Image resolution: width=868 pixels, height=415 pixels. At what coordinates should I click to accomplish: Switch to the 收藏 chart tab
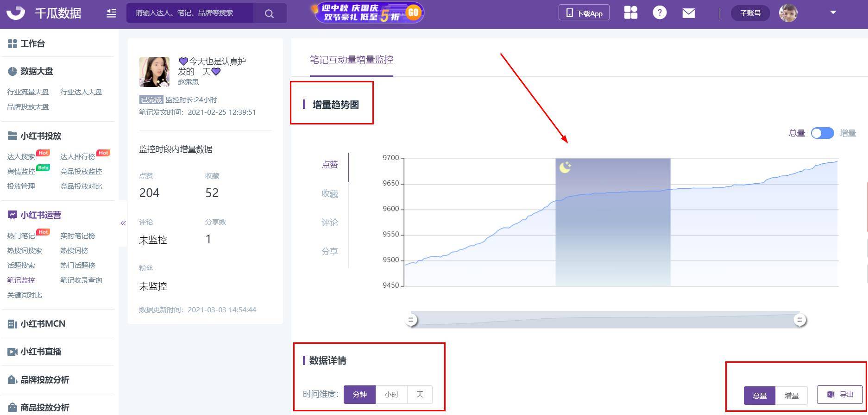330,194
